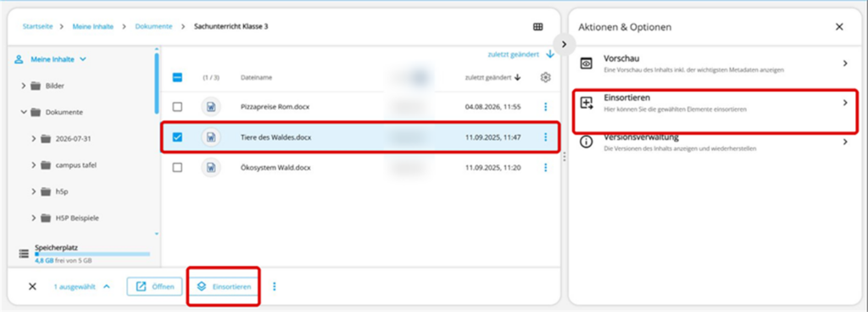868x312 pixels.
Task: Switch to grid view icon
Action: pyautogui.click(x=537, y=26)
